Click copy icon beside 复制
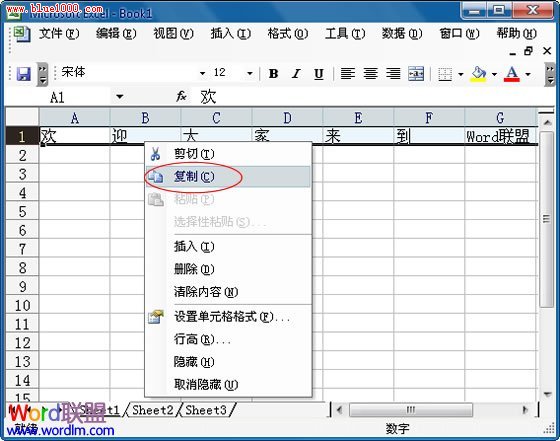 click(155, 176)
